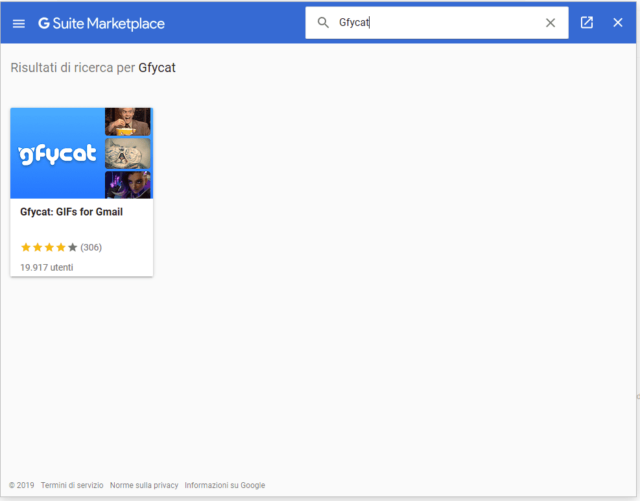The width and height of the screenshot is (640, 501).
Task: Click the Risultati di ricerca per Gfycat heading
Action: (93, 68)
